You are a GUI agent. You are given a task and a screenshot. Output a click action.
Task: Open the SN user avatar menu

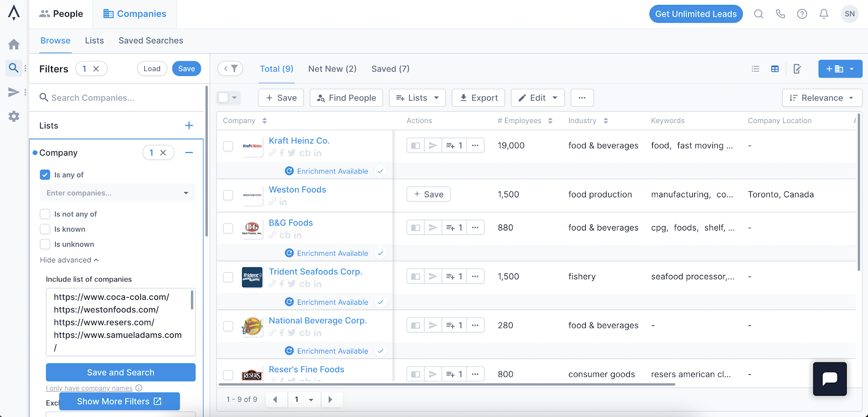click(850, 14)
